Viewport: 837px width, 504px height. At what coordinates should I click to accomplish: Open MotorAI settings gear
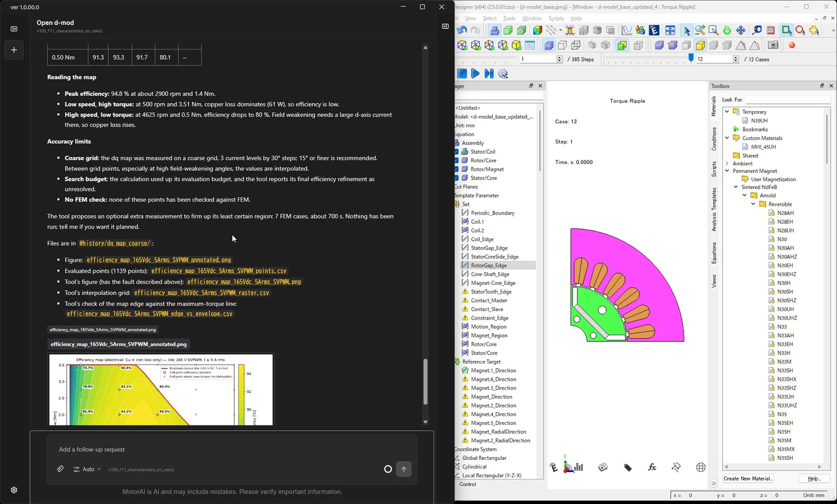[x=14, y=490]
